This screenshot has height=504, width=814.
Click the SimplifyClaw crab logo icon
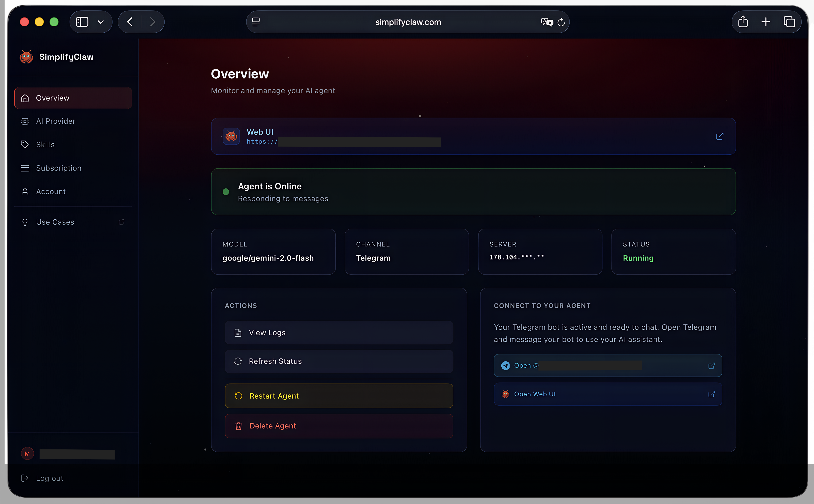(x=26, y=57)
